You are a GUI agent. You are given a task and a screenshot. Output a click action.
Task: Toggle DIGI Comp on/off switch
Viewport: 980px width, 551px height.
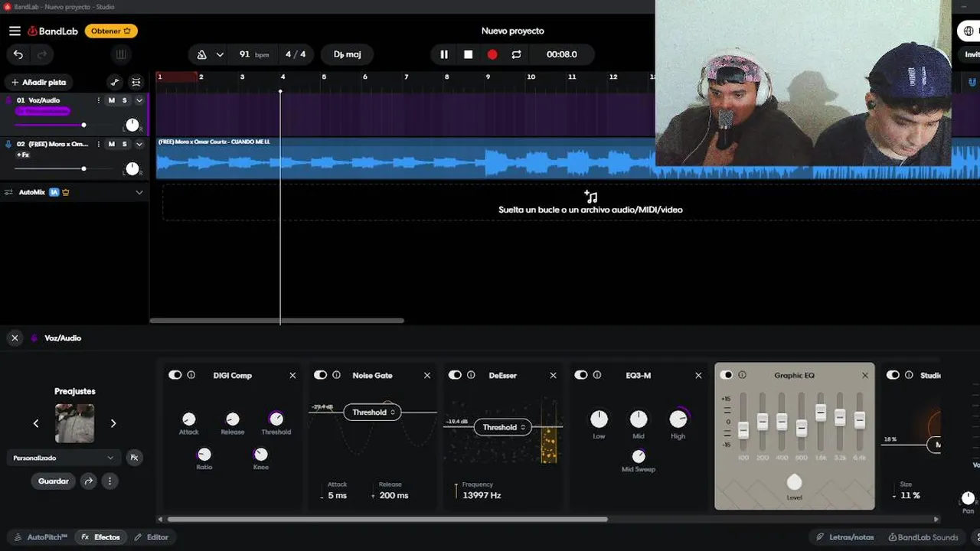pyautogui.click(x=175, y=375)
